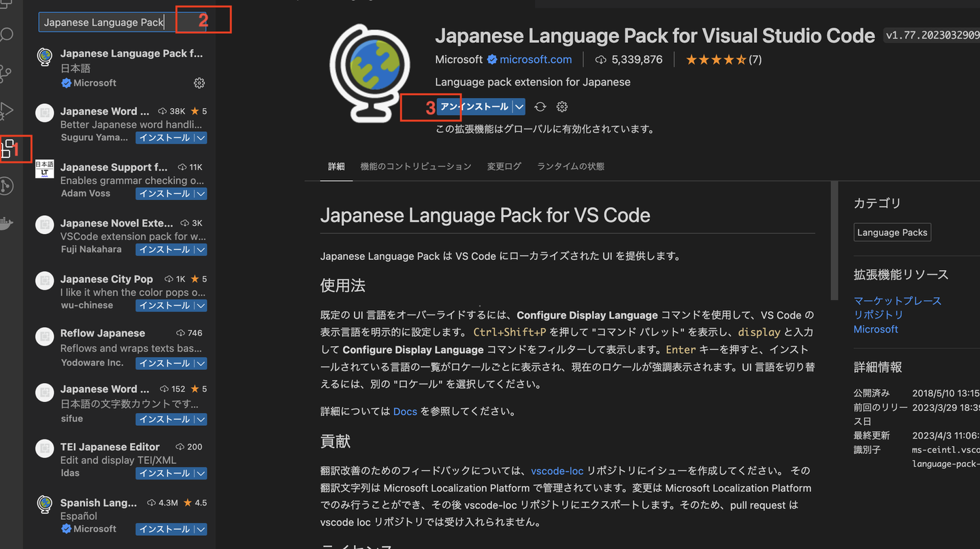The image size is (980, 549).
Task: Switch to the 詳細 tab
Action: pyautogui.click(x=336, y=166)
